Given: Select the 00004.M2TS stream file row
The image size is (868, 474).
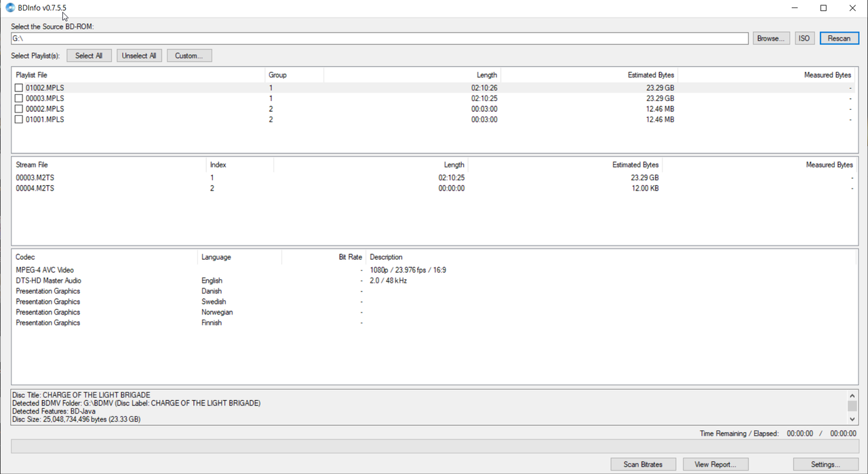Looking at the screenshot, I should coord(434,189).
